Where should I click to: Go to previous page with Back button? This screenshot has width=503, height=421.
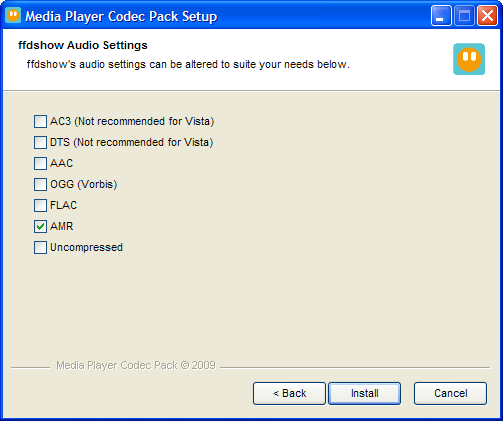[289, 393]
